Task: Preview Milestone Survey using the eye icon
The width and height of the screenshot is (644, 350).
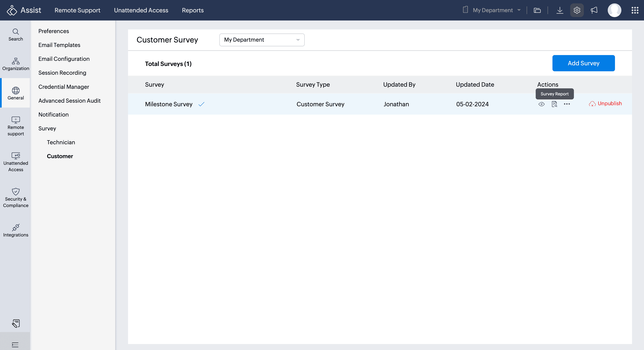Action: tap(542, 104)
